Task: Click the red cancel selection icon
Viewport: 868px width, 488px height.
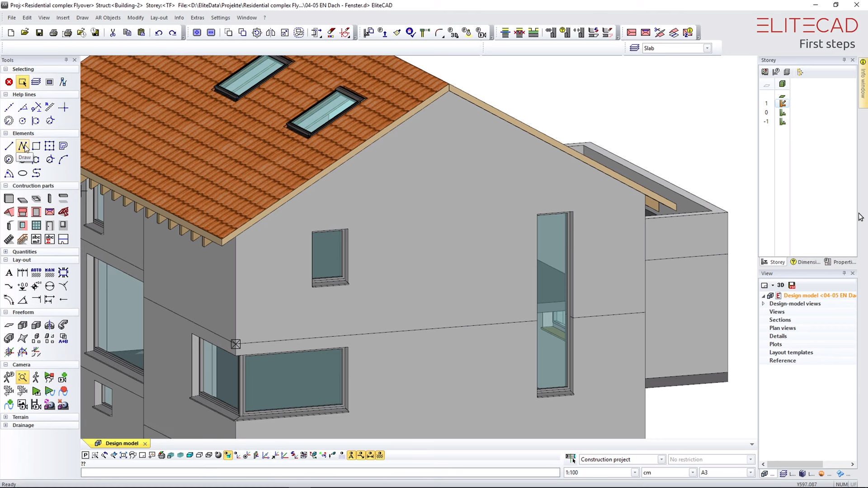Action: point(9,82)
